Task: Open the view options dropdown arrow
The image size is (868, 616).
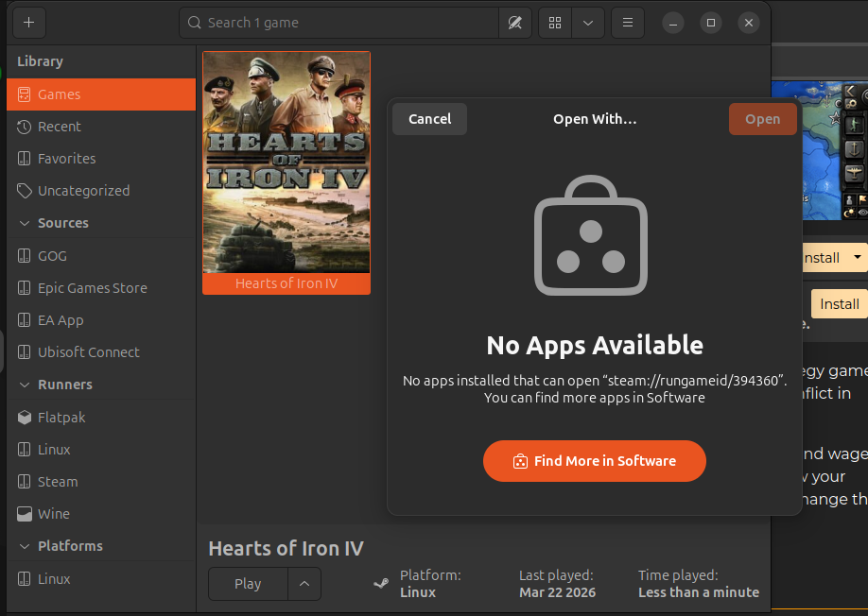Action: 588,23
